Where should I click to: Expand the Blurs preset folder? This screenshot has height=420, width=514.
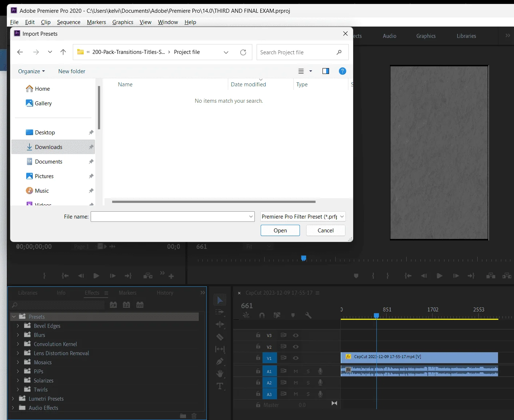pyautogui.click(x=18, y=335)
